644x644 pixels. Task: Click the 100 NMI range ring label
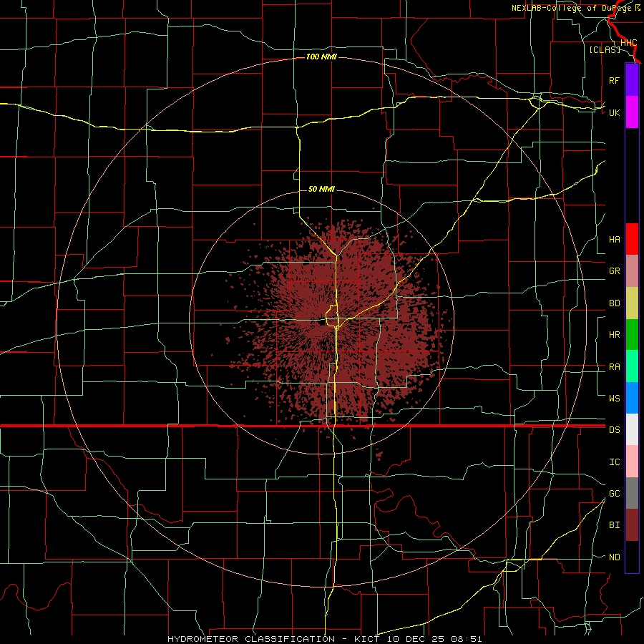[x=321, y=57]
